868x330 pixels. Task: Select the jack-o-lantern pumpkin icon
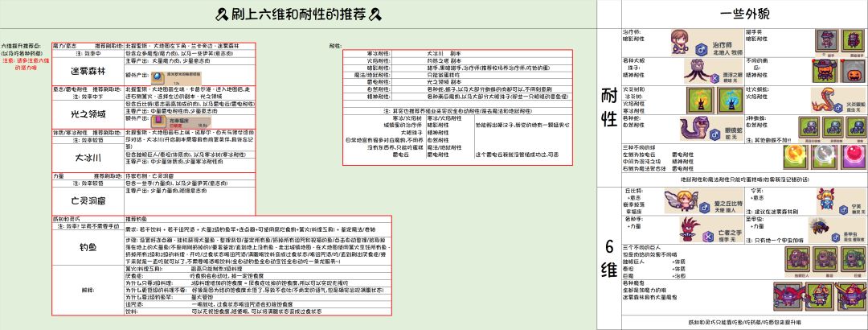click(853, 70)
